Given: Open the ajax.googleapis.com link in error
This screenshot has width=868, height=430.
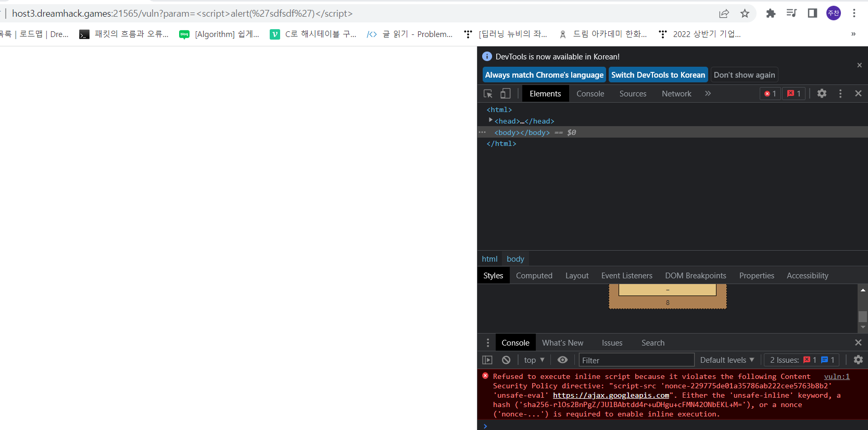Looking at the screenshot, I should [611, 395].
